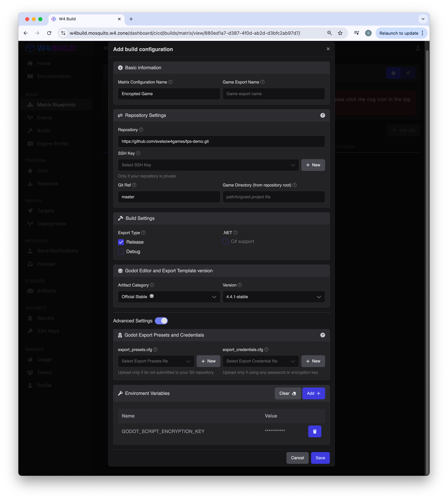The image size is (448, 500).
Task: Open the Chrome profile avatar S
Action: pyautogui.click(x=368, y=33)
